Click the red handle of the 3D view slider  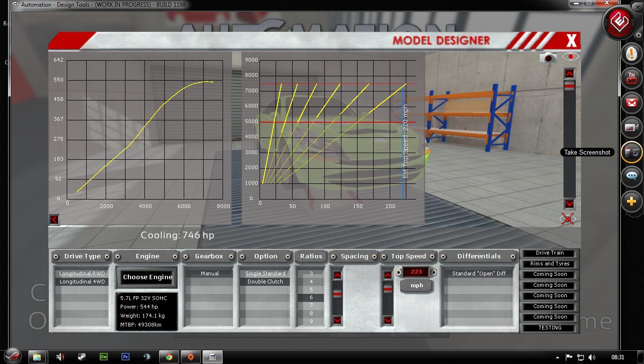[569, 85]
